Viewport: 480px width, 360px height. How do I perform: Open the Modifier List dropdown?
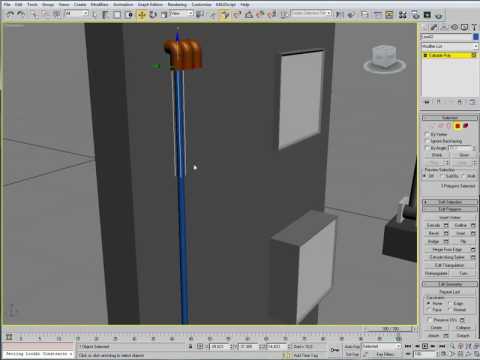(x=450, y=46)
